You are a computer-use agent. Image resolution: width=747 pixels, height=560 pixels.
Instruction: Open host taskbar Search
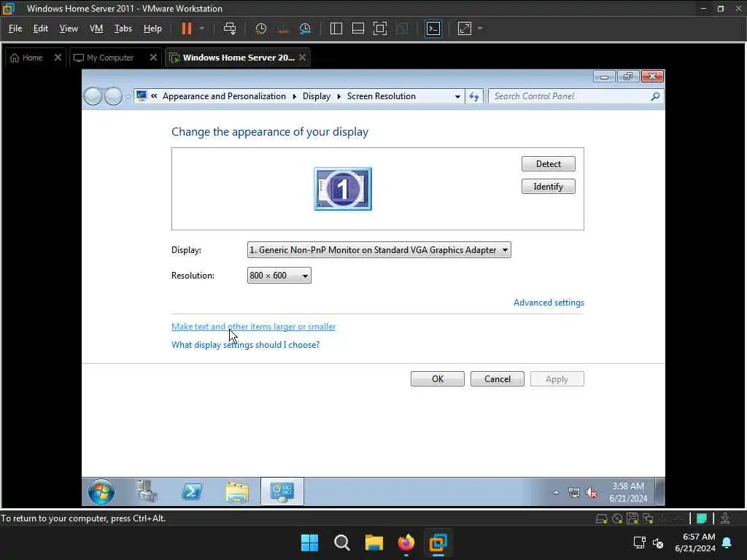click(341, 542)
